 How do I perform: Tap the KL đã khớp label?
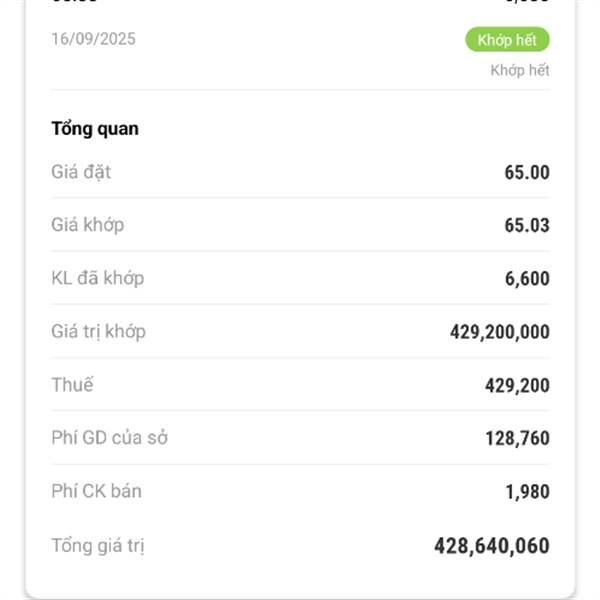coord(97,278)
